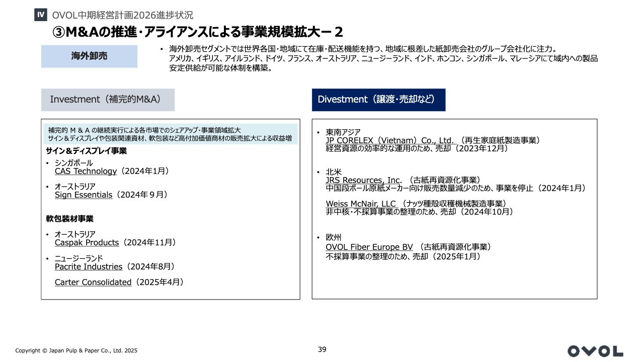Select the Investment（補完的M&A）header box
This screenshot has height=362, width=644.
[108, 100]
